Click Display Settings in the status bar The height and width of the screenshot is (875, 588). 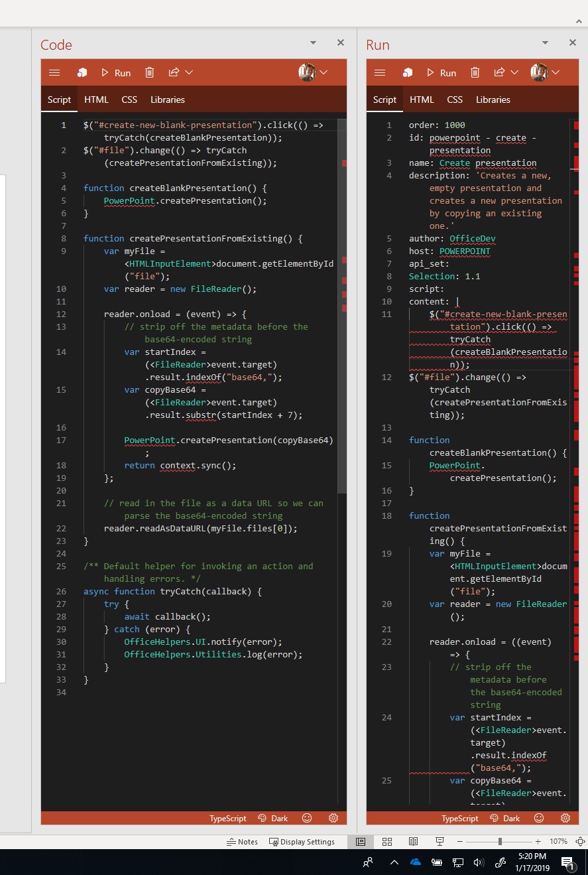click(302, 841)
